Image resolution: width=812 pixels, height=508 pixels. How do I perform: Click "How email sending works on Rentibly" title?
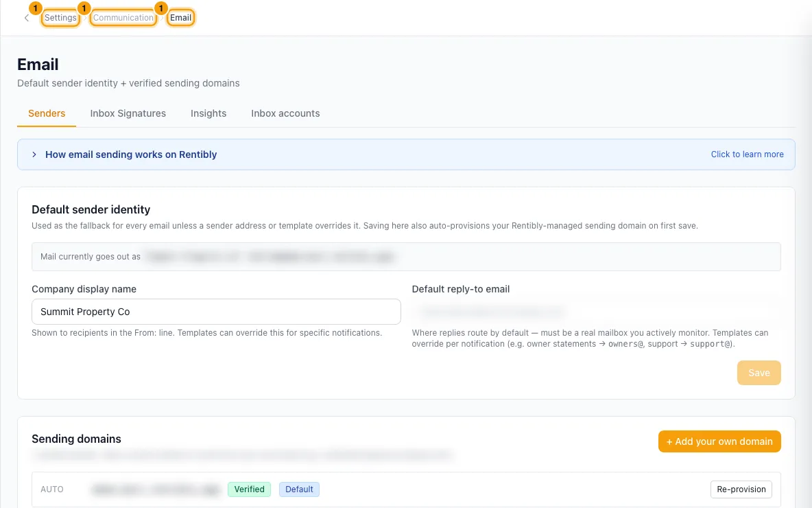[x=131, y=154]
